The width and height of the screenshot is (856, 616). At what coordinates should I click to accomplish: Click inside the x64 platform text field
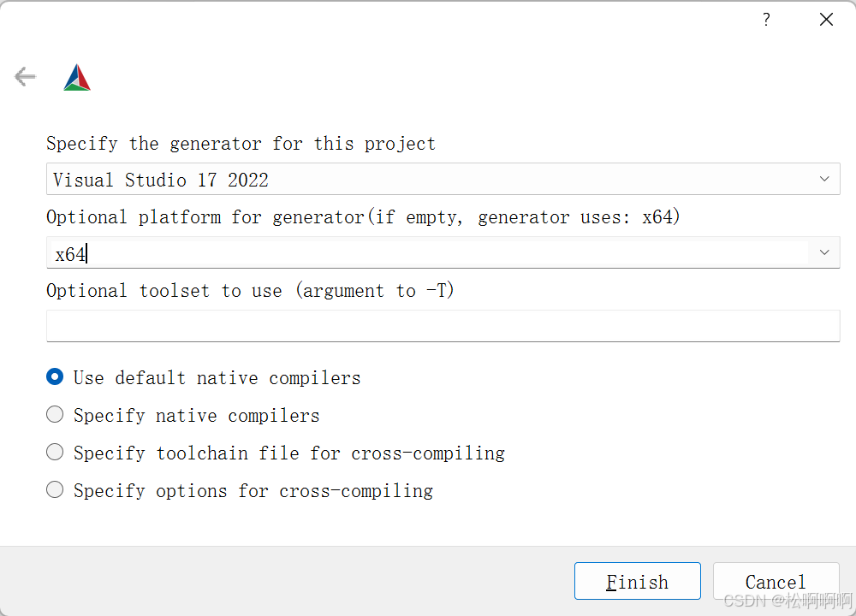point(342,252)
